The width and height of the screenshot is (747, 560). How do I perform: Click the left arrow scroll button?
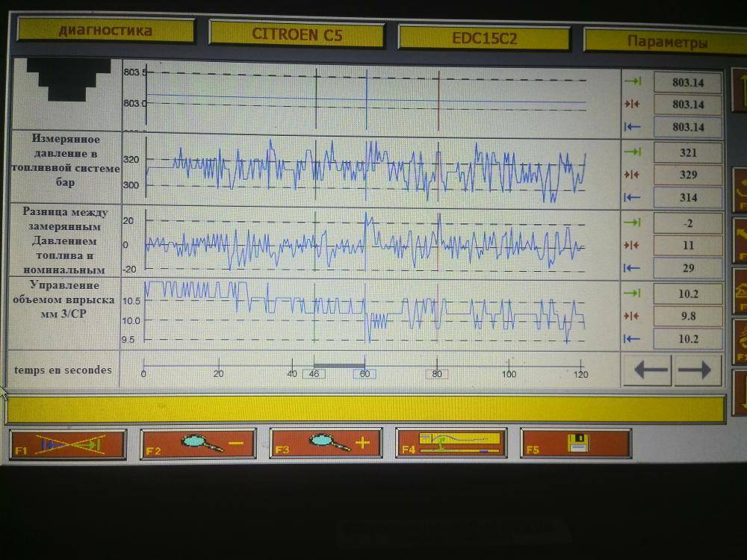coord(647,370)
